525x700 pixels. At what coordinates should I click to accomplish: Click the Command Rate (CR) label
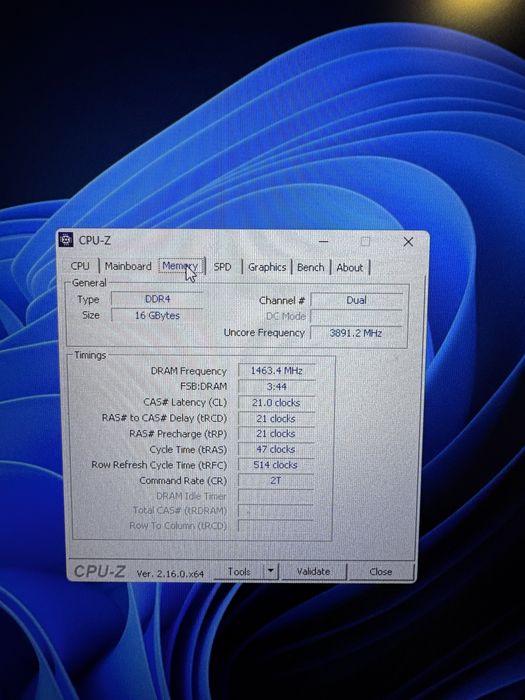183,481
